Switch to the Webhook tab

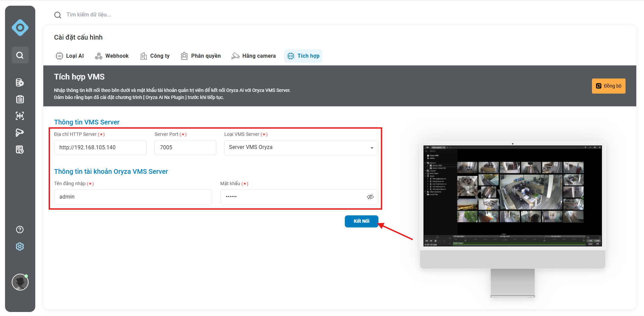pyautogui.click(x=112, y=56)
